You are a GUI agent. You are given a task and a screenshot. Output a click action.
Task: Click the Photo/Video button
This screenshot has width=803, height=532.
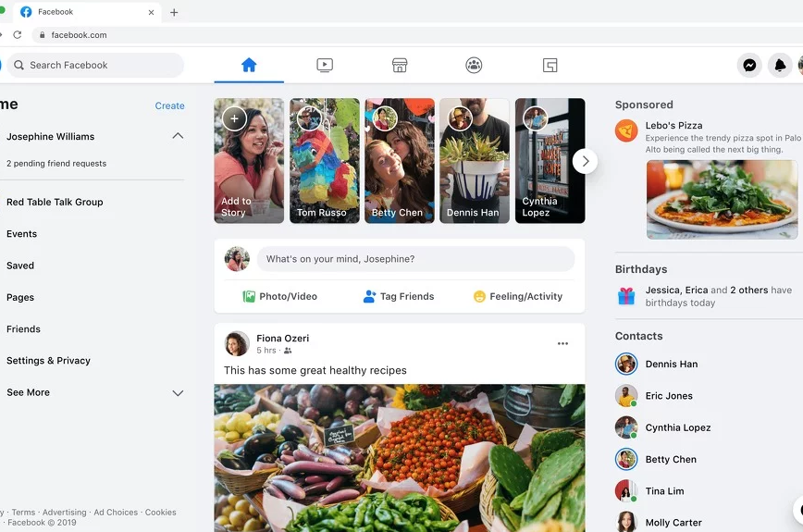pos(279,296)
